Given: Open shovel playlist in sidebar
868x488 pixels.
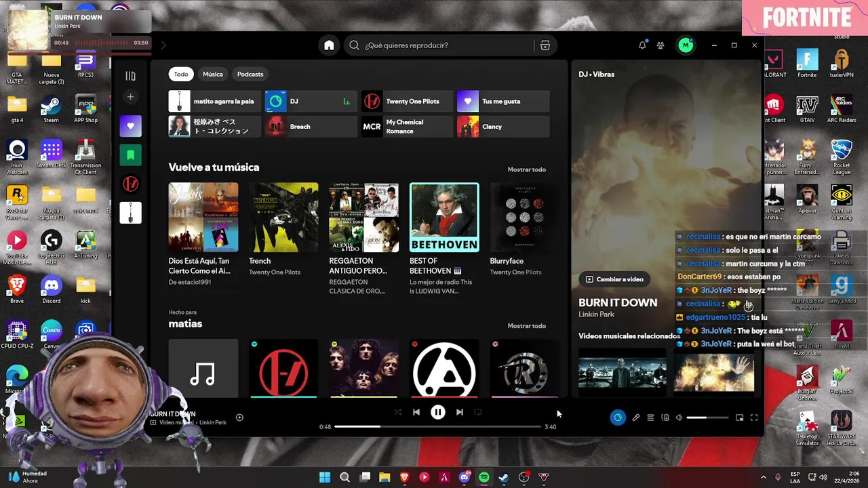Looking at the screenshot, I should coord(131,213).
